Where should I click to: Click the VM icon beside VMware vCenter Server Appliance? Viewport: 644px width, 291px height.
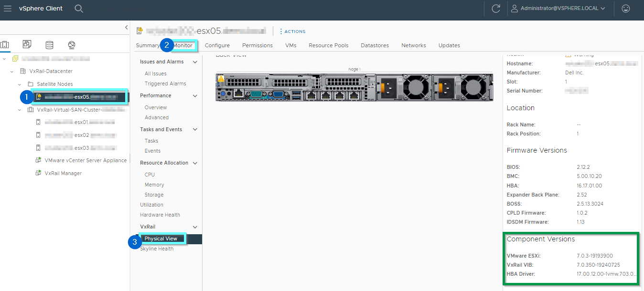38,160
